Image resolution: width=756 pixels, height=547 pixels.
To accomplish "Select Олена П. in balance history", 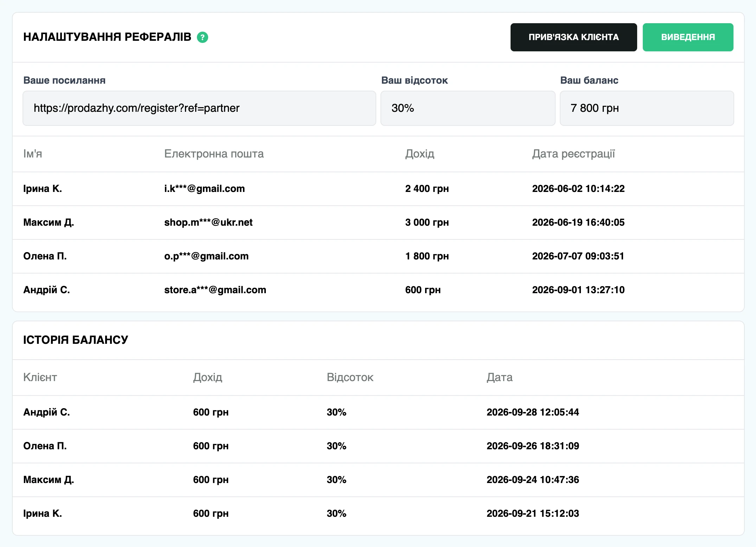I will [x=45, y=446].
